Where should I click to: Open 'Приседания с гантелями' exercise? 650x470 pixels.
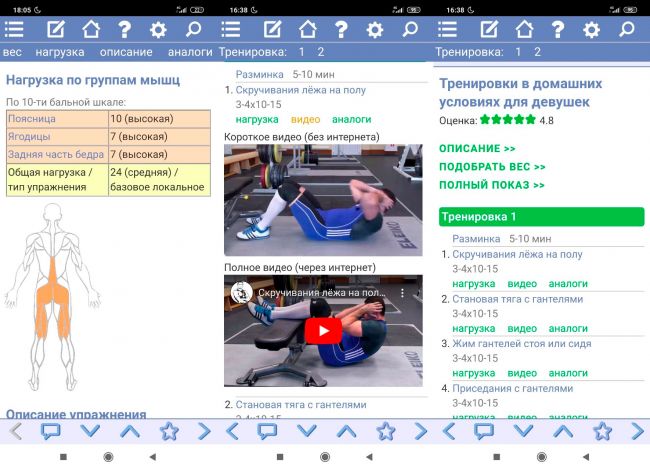[512, 388]
